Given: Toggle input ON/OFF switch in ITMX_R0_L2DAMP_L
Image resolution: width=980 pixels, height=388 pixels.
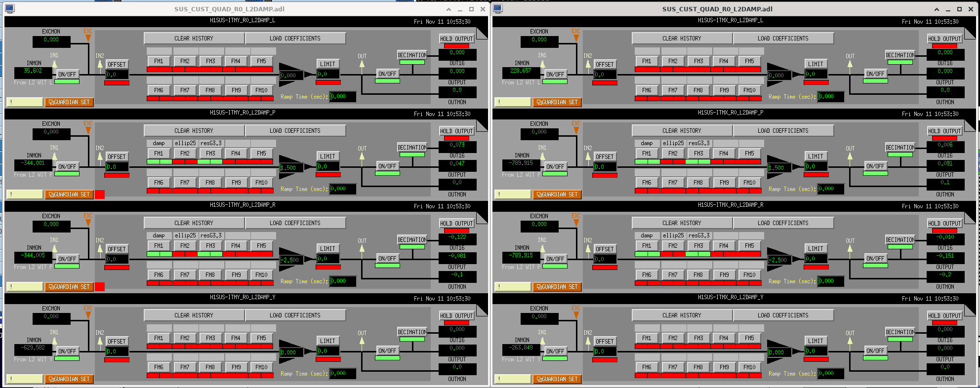Looking at the screenshot, I should click(x=555, y=75).
